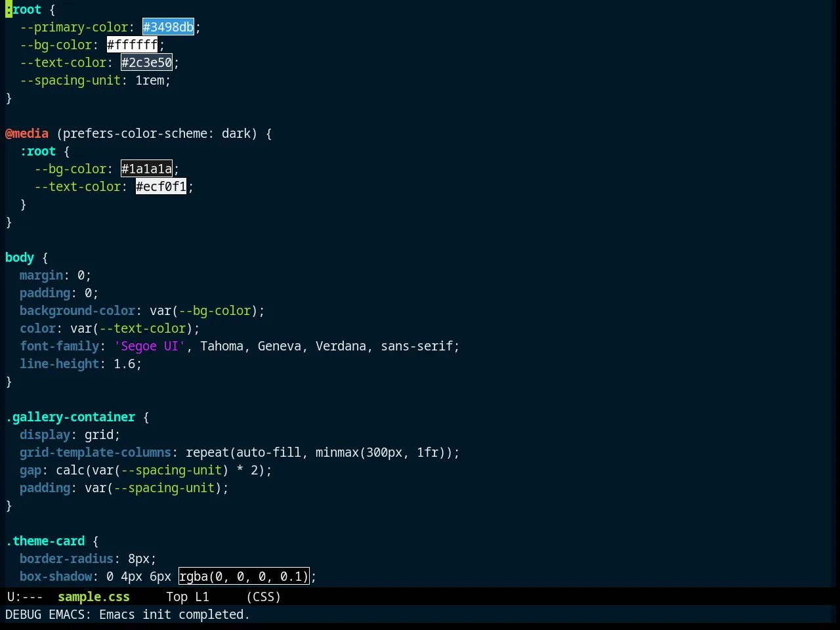Click the #1a1a1a color value
This screenshot has width=840, height=630.
coord(147,169)
